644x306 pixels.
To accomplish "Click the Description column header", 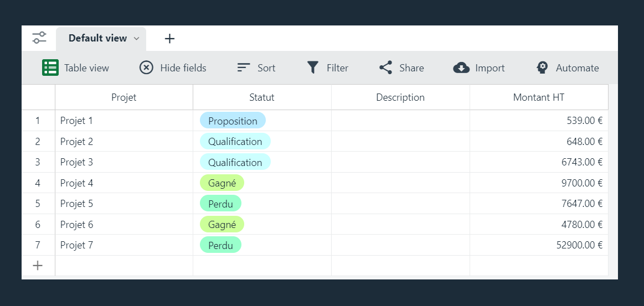I will (400, 97).
